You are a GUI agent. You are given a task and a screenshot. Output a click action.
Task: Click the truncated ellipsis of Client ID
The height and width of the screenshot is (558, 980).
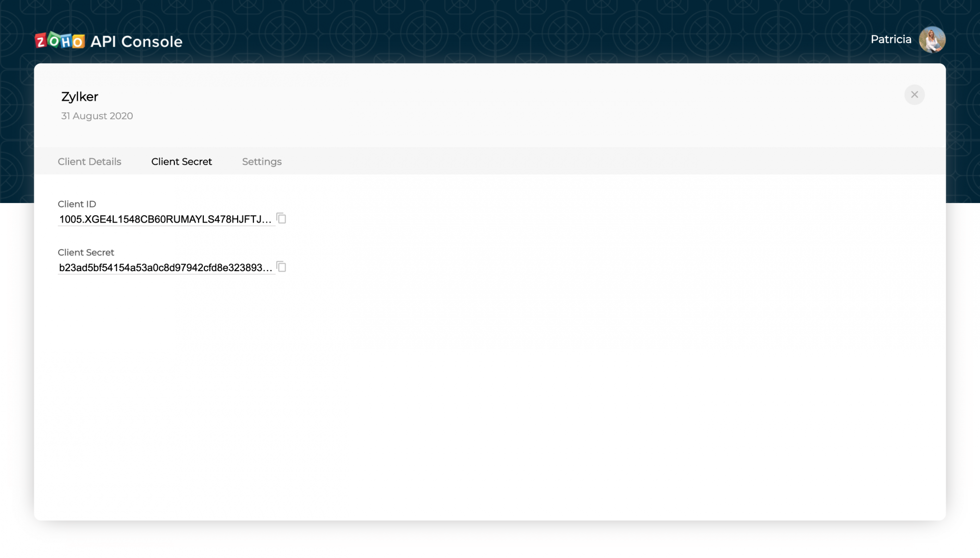[x=267, y=221]
